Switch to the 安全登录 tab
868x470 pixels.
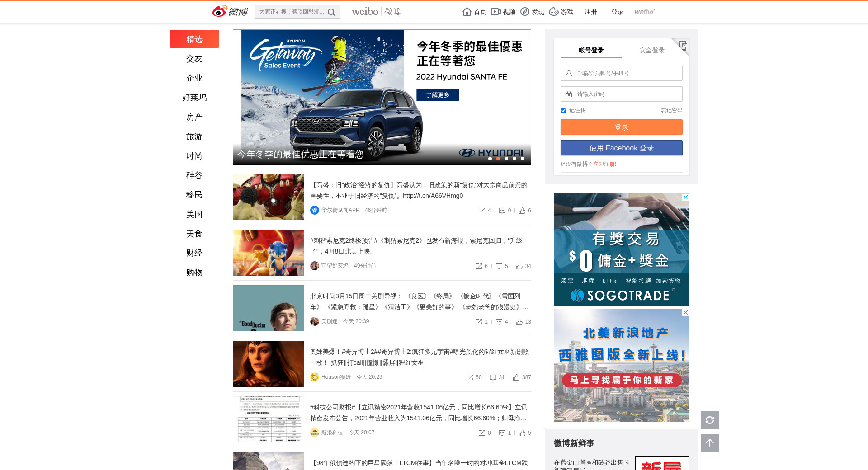(651, 50)
